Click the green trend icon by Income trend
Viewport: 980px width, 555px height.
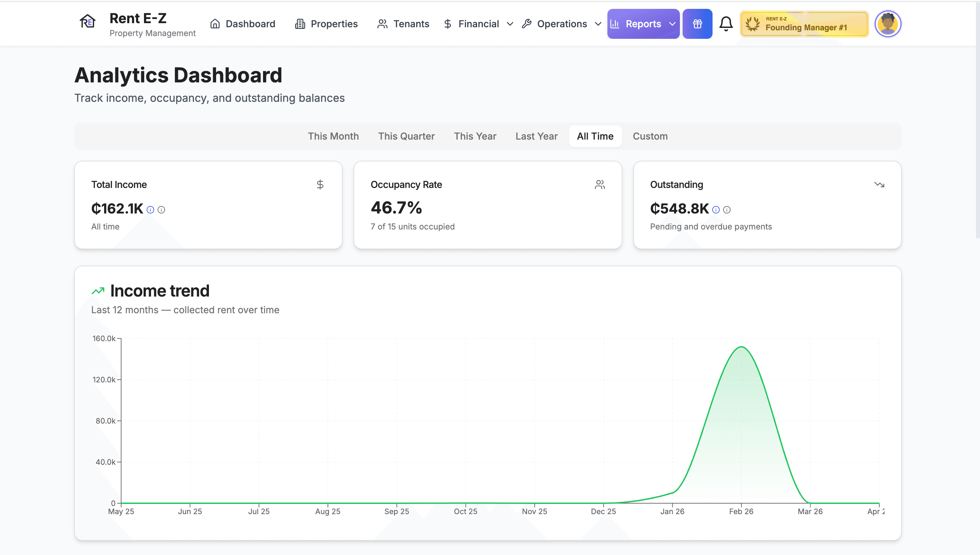(98, 291)
